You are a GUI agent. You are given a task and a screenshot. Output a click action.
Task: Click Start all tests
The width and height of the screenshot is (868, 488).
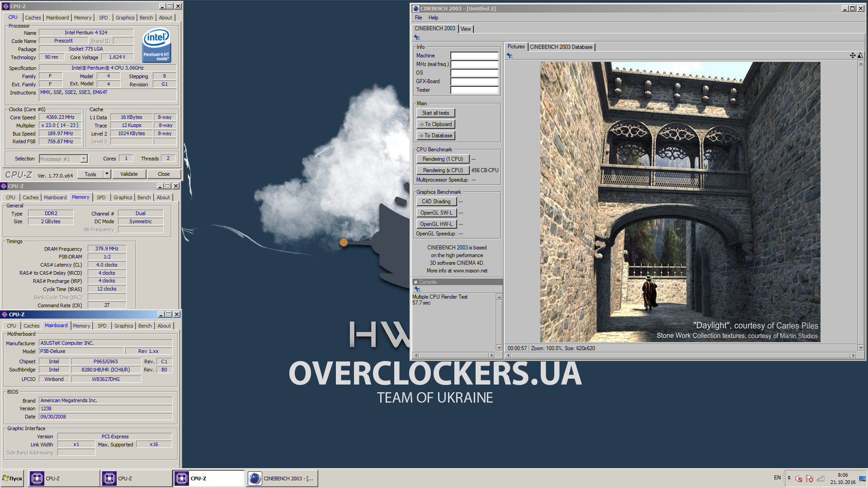pos(436,113)
